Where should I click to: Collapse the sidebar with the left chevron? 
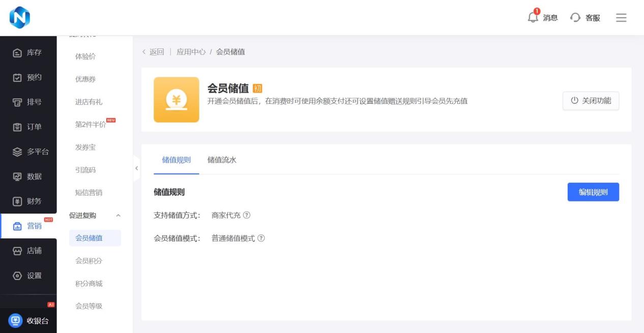pyautogui.click(x=137, y=168)
